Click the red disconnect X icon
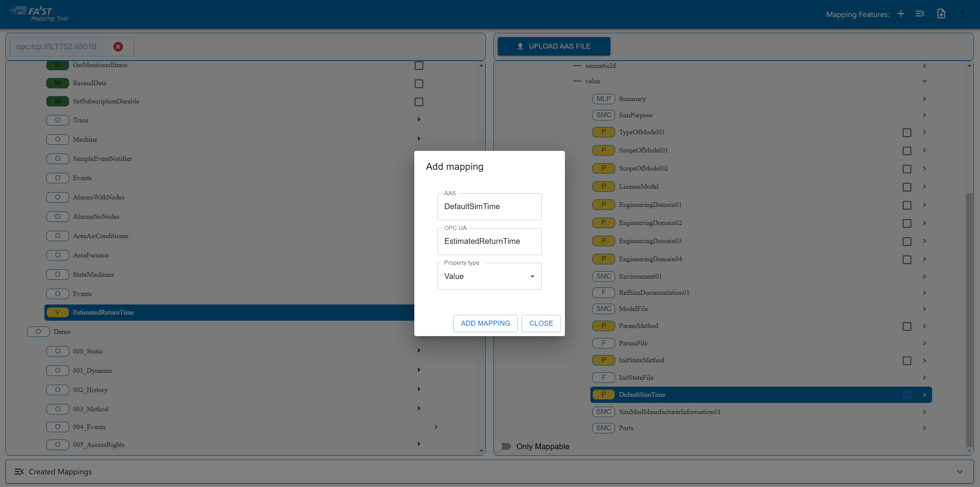 click(118, 47)
